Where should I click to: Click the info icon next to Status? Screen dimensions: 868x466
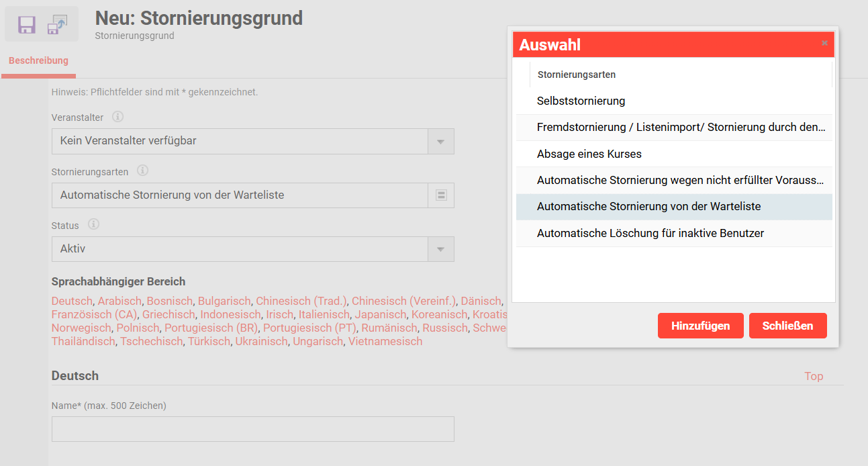tap(93, 224)
